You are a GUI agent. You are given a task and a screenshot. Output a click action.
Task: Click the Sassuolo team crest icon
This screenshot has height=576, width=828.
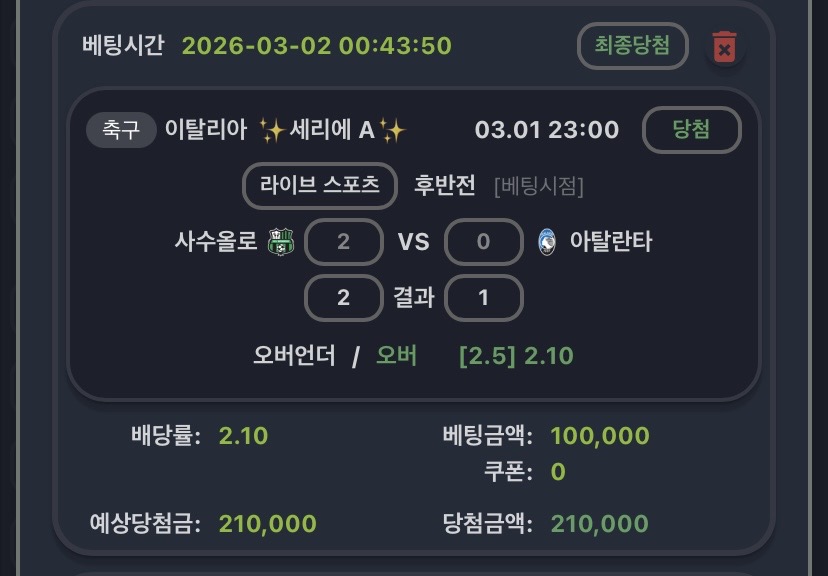click(x=281, y=242)
